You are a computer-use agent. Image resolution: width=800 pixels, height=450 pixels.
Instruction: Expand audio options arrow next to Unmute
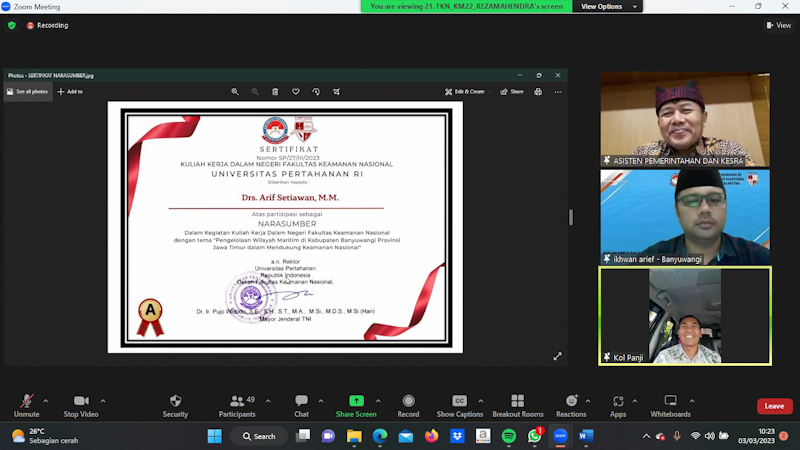pyautogui.click(x=45, y=401)
